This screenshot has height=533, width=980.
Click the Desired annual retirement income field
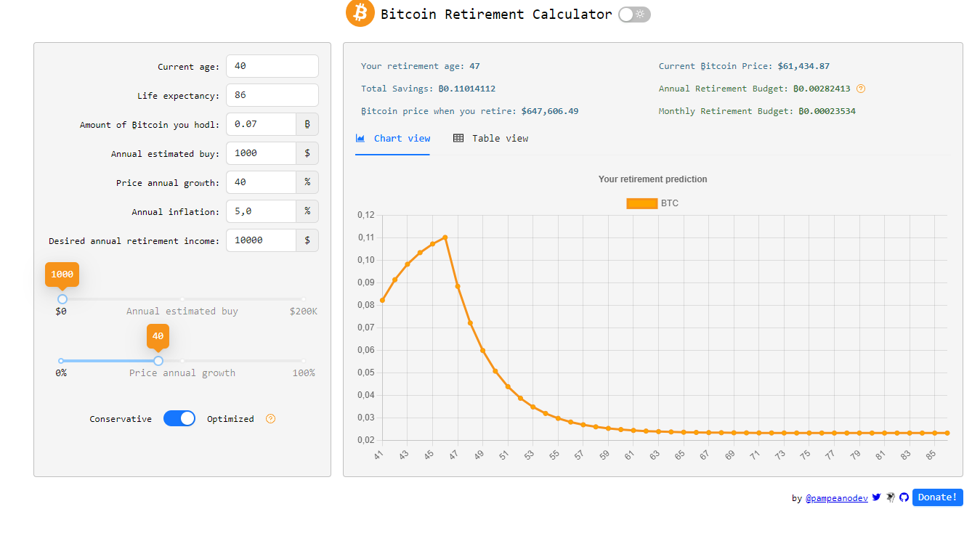click(261, 240)
